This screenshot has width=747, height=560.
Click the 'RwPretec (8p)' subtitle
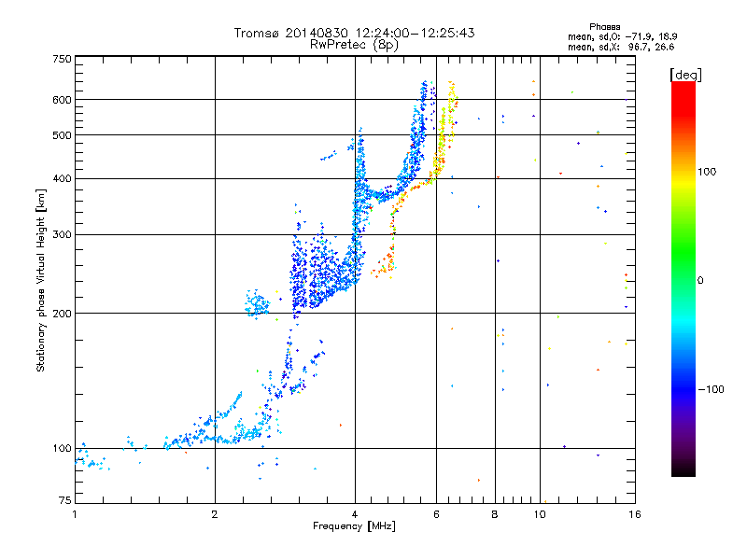[354, 45]
